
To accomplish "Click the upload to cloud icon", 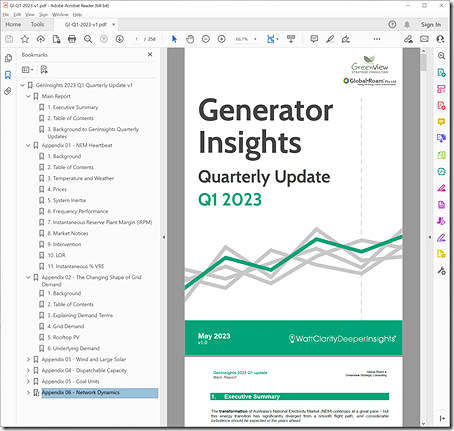I will (41, 39).
